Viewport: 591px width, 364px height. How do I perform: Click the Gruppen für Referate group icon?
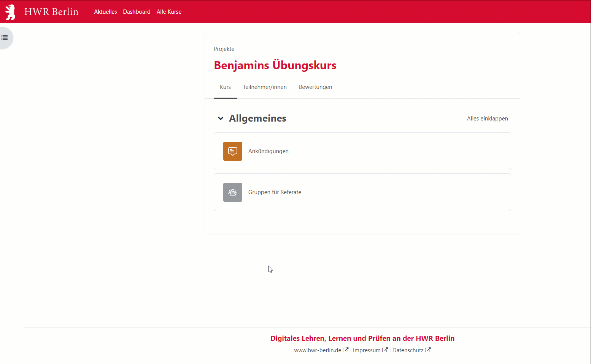(232, 192)
